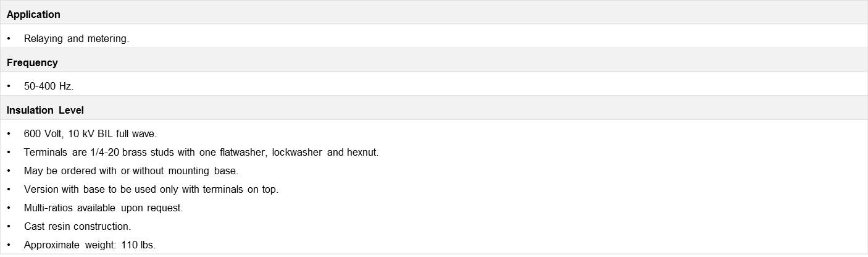Click bullet before 600 Volt line
The height and width of the screenshot is (257, 868).
[9, 133]
